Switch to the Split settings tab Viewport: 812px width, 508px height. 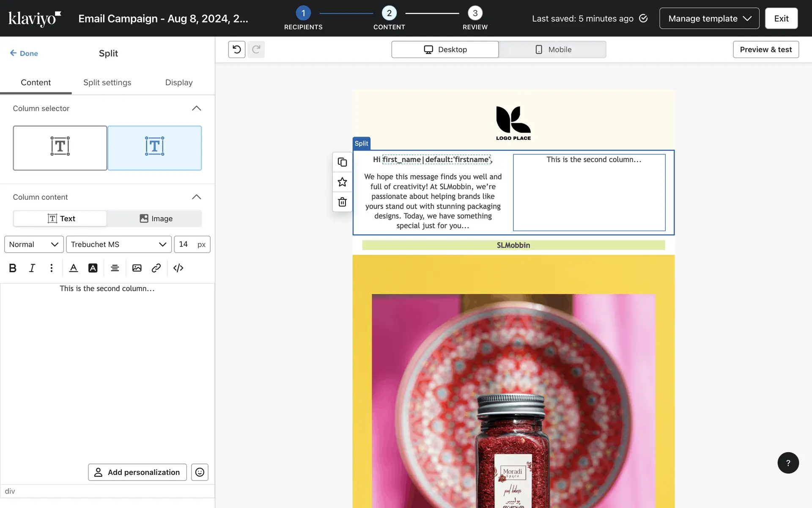pos(107,83)
